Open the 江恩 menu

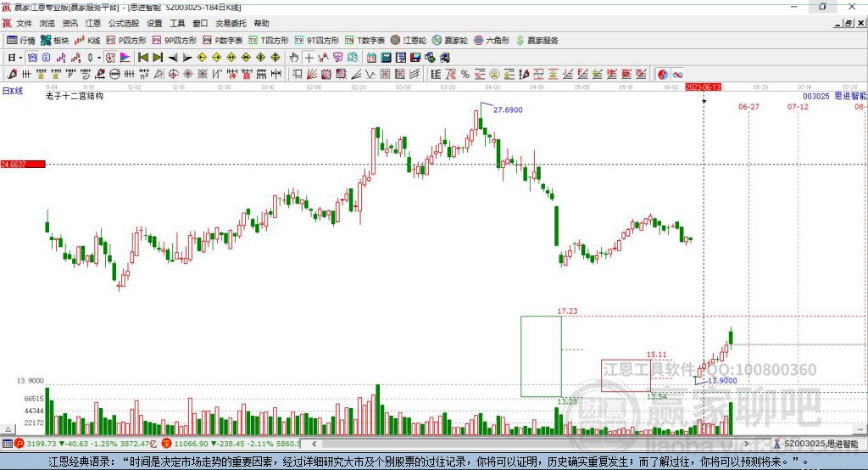pos(93,23)
